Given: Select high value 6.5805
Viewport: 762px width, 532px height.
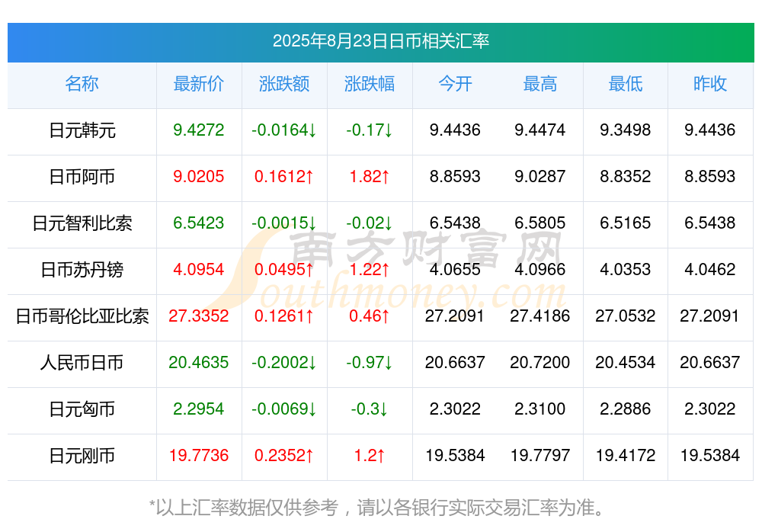Looking at the screenshot, I should (540, 223).
